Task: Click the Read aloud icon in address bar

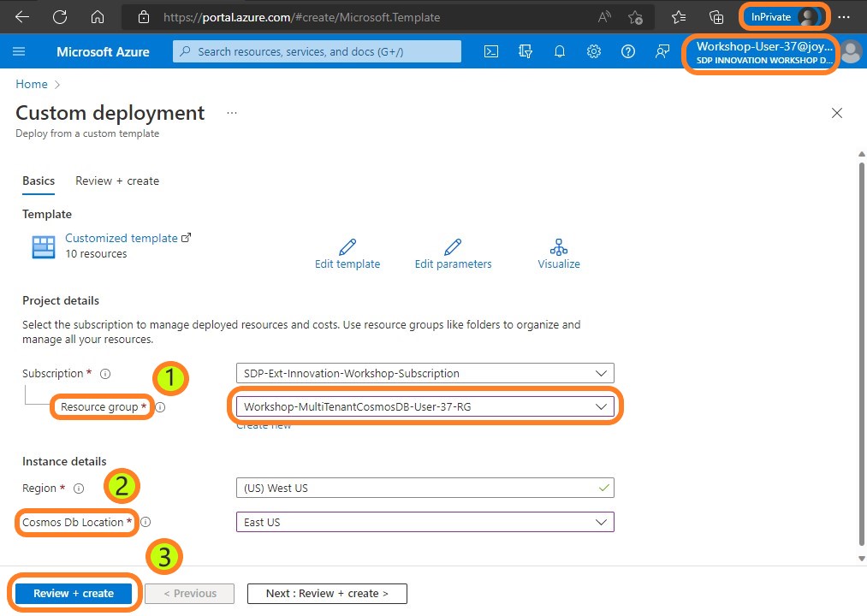Action: 603,17
